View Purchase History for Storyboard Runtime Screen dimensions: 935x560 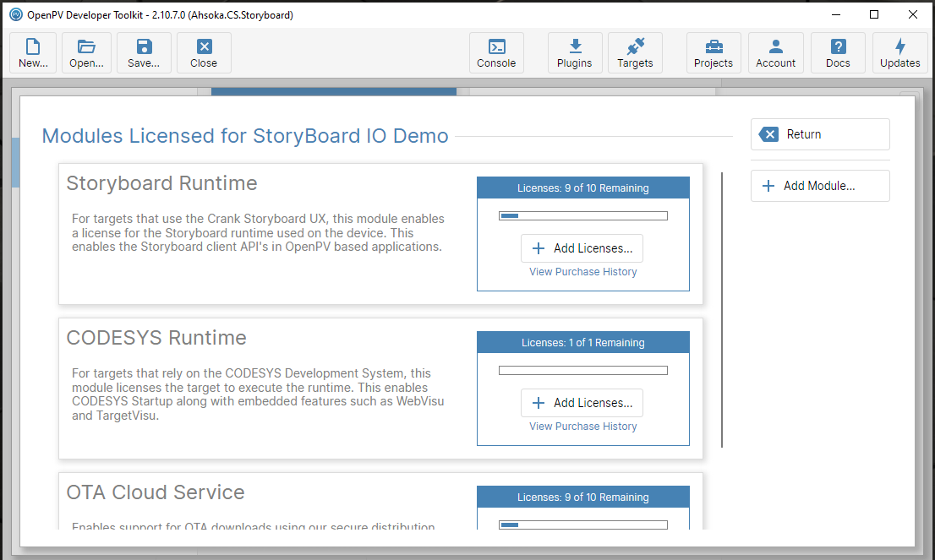coord(583,272)
